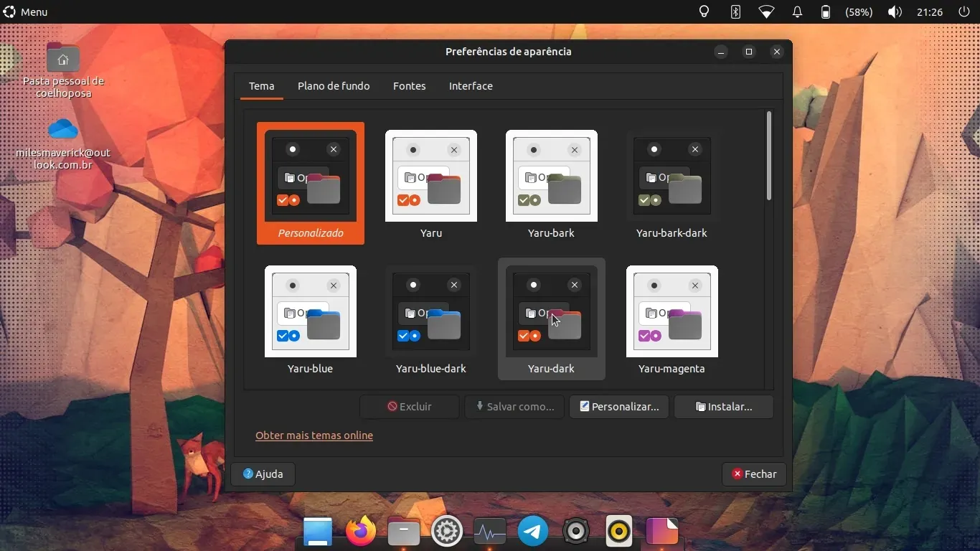Open the settings gear in the dock
The width and height of the screenshot is (980, 551).
(x=447, y=532)
